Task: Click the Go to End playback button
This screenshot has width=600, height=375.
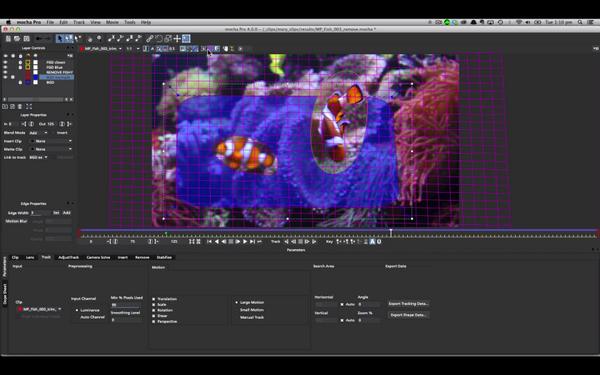Action: (252, 242)
